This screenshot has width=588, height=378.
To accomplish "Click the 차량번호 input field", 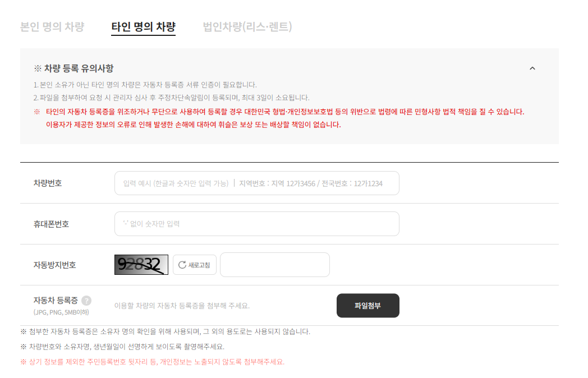I will (x=256, y=183).
